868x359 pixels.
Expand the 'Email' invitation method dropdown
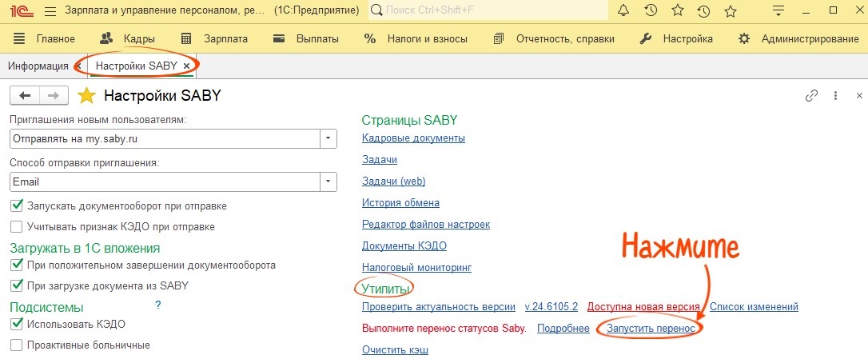point(328,181)
